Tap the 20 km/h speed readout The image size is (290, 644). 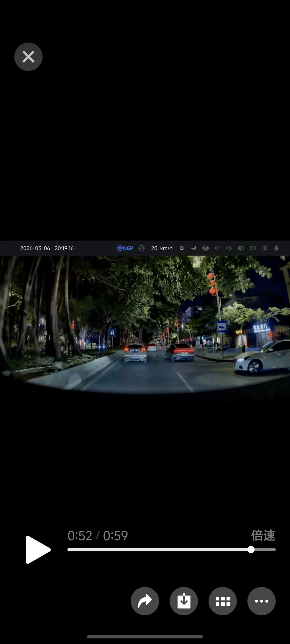[x=162, y=248]
